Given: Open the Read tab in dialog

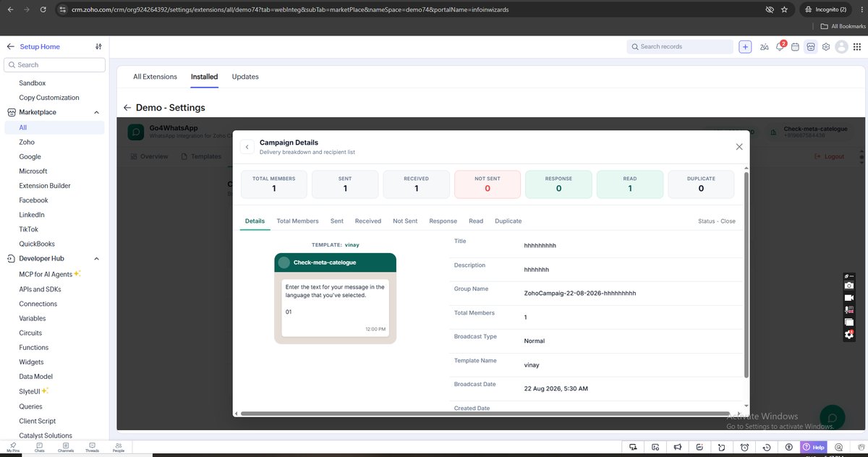Looking at the screenshot, I should pos(476,221).
